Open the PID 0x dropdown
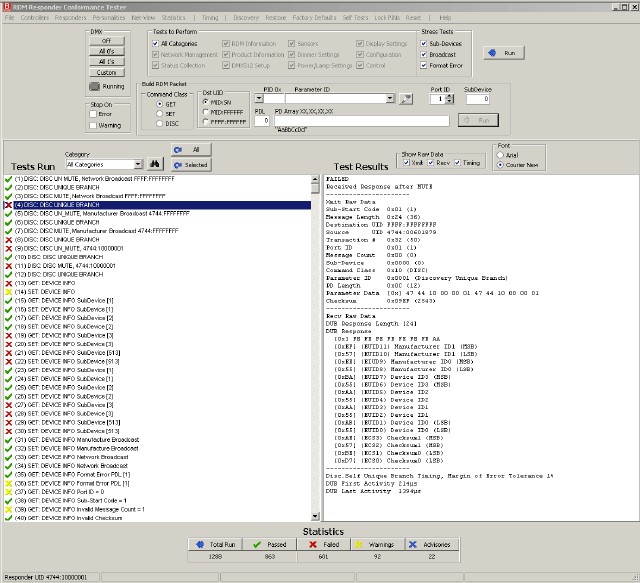Image resolution: width=640 pixels, height=583 pixels. pos(280,99)
